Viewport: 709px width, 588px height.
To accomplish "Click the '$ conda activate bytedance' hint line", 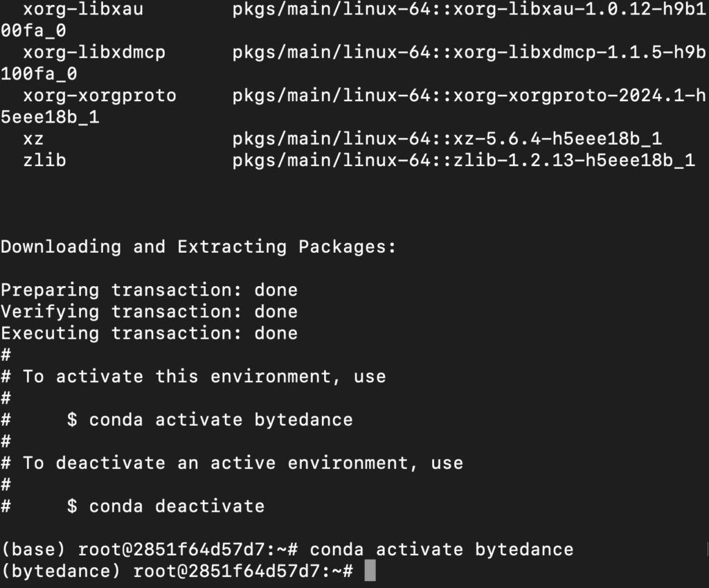I will (x=210, y=420).
